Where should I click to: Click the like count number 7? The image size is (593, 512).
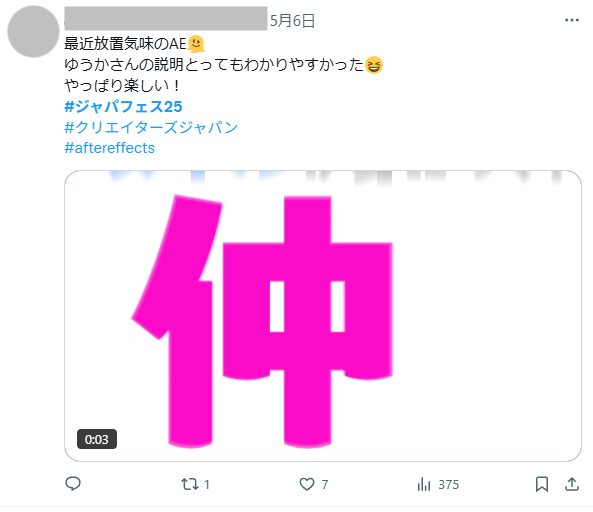325,484
